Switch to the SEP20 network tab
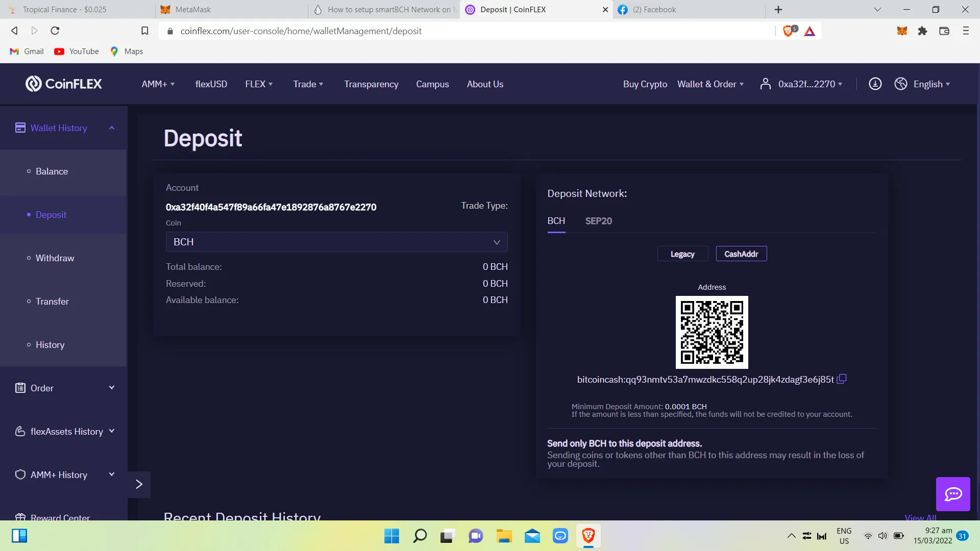Image resolution: width=980 pixels, height=551 pixels. tap(598, 221)
